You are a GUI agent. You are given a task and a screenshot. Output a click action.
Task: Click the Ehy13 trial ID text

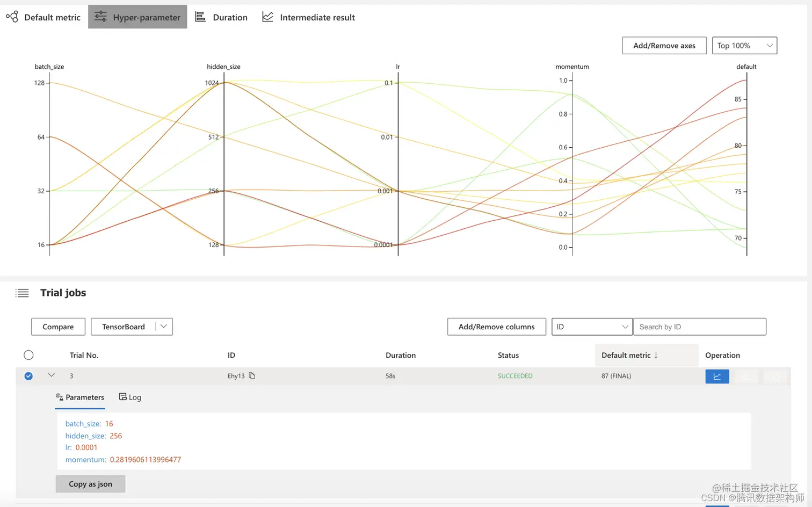tap(236, 376)
